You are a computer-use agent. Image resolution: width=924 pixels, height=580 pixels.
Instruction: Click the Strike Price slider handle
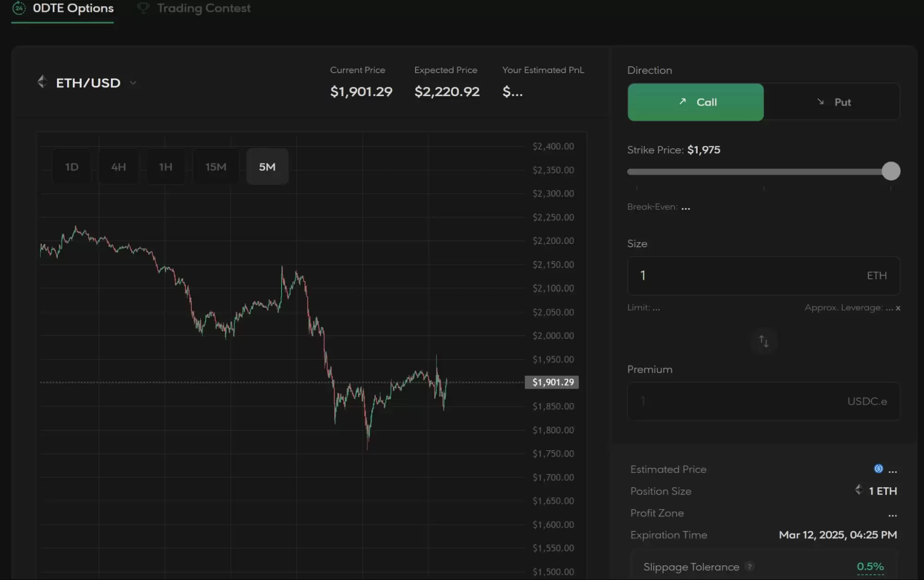(x=891, y=171)
